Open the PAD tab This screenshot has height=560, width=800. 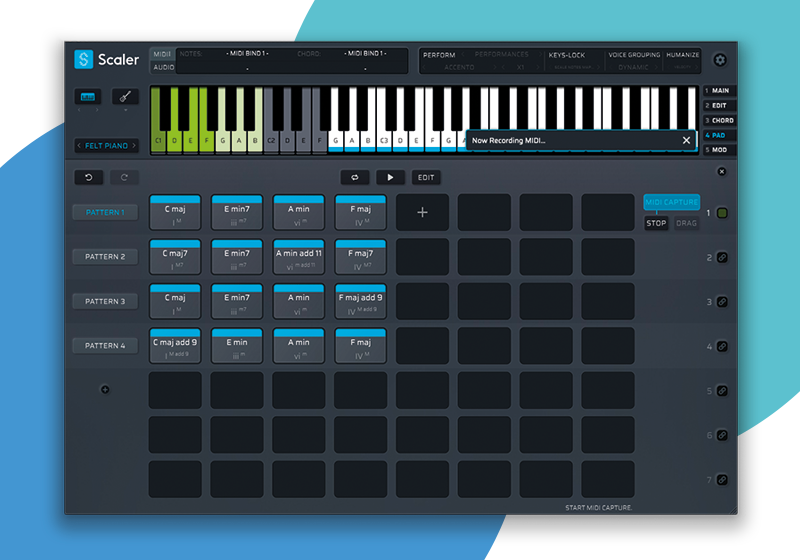(719, 135)
